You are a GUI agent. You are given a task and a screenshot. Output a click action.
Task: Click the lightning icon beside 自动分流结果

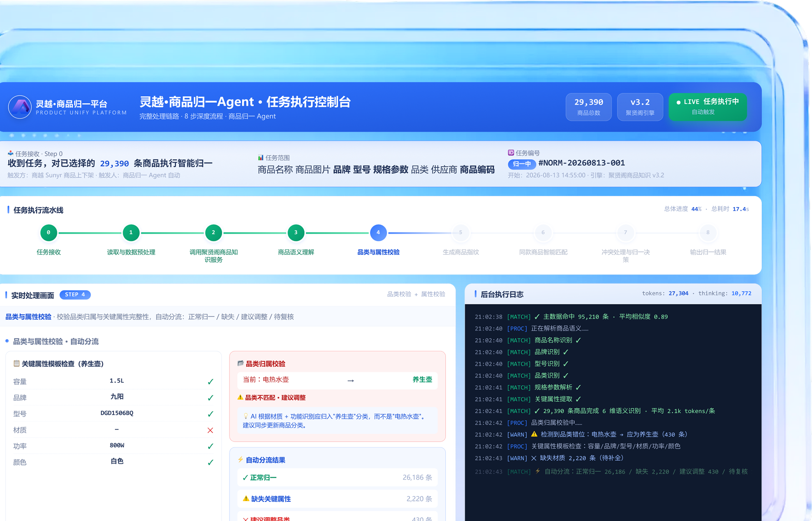241,460
